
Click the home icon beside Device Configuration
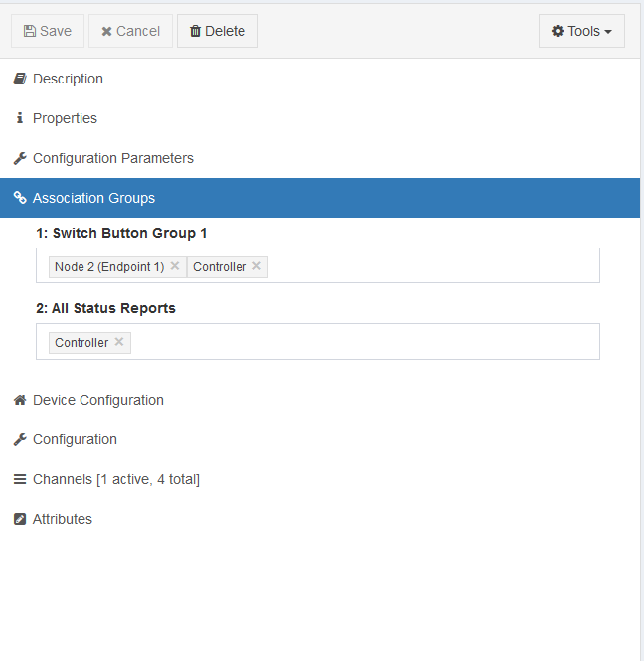click(20, 400)
